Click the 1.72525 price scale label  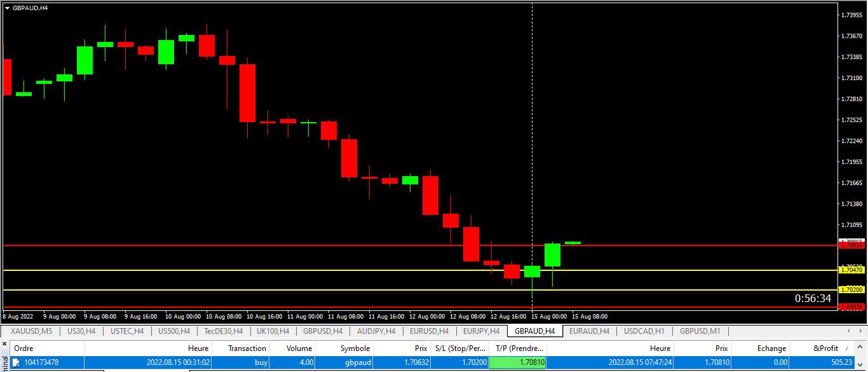[851, 120]
